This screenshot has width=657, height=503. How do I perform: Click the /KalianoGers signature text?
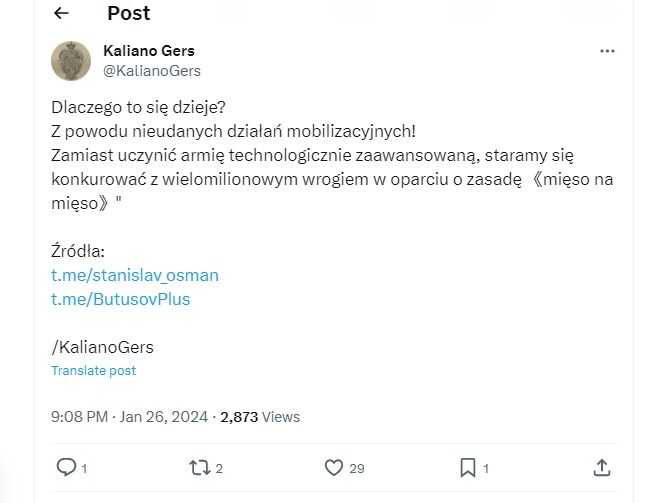click(102, 347)
